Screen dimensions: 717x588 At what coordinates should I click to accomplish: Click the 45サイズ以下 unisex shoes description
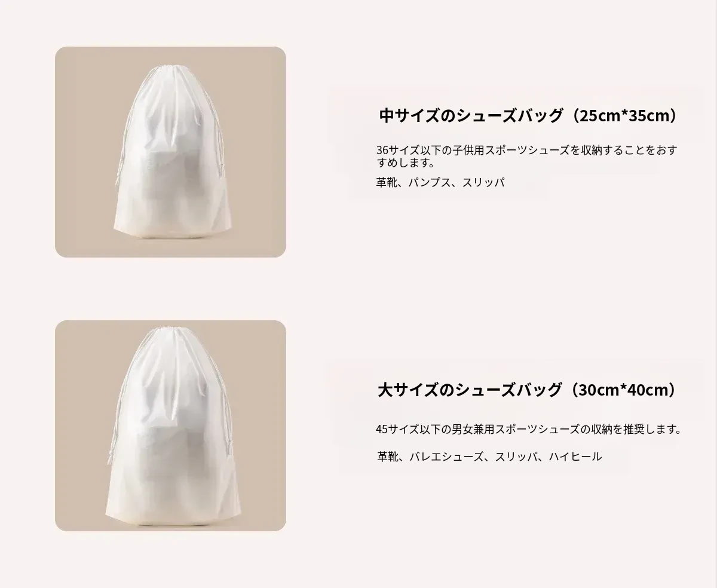coord(529,429)
